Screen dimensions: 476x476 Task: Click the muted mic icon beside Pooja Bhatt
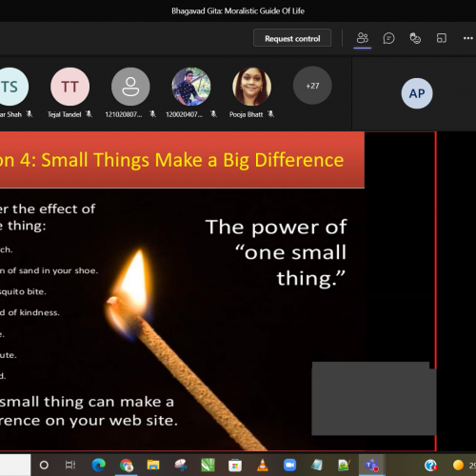pyautogui.click(x=270, y=114)
